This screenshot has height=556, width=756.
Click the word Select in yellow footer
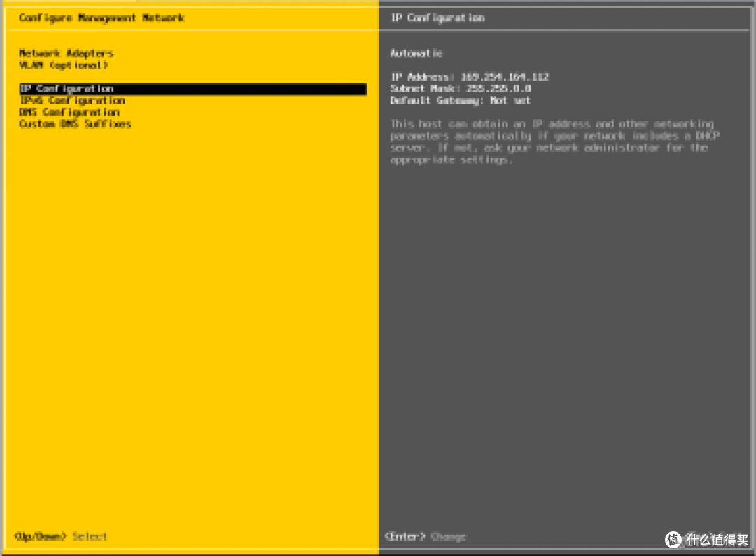(90, 536)
